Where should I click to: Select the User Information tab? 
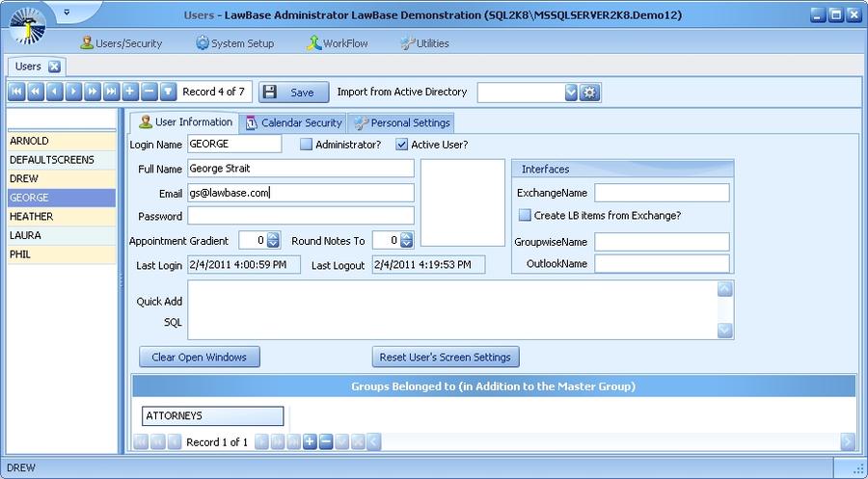pos(185,122)
